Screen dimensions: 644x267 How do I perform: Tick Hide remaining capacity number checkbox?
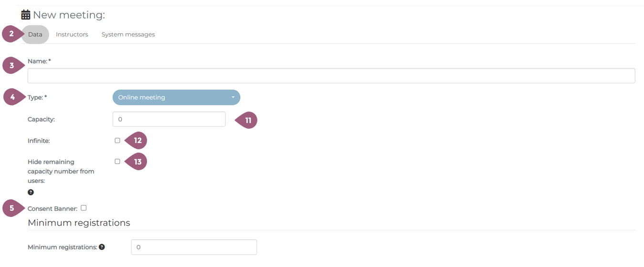[117, 162]
